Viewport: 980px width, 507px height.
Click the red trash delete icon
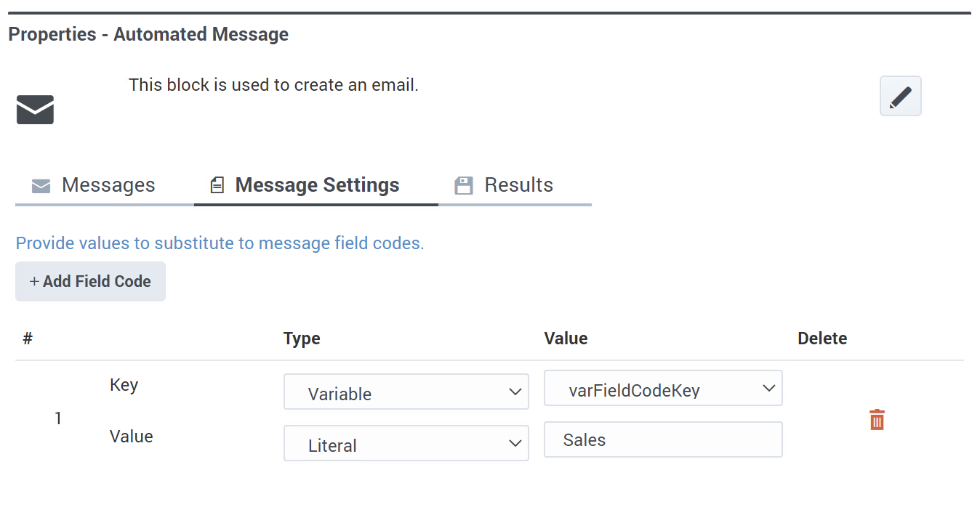[x=877, y=419]
